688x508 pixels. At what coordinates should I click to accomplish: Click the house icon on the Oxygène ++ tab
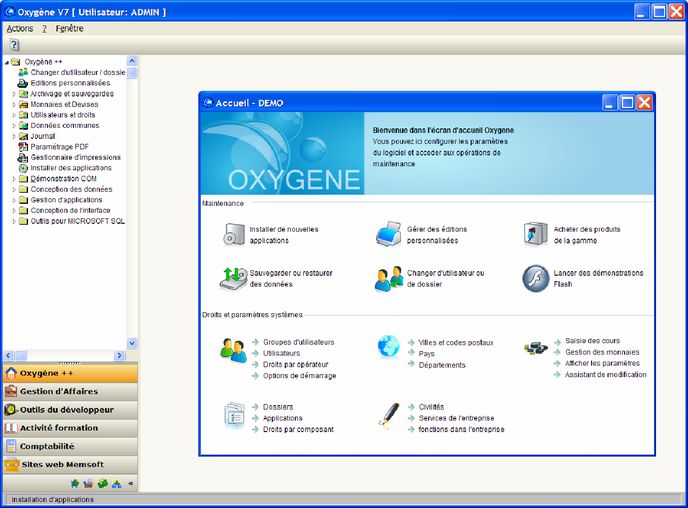pyautogui.click(x=11, y=373)
